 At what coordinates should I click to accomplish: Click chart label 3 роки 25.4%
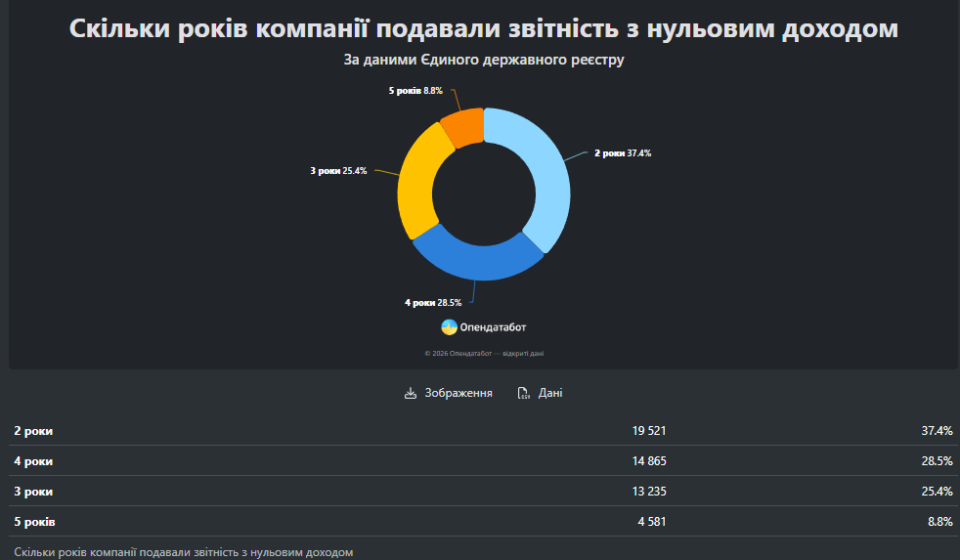pyautogui.click(x=338, y=171)
